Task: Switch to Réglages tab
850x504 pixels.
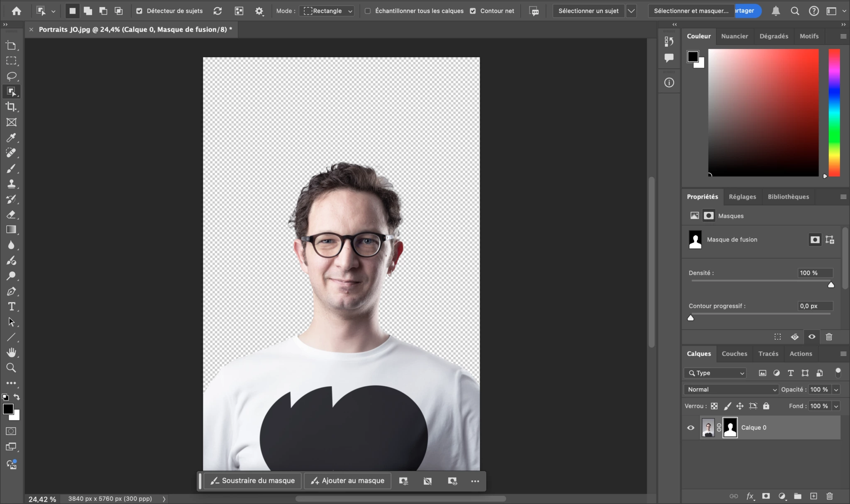Action: coord(742,197)
